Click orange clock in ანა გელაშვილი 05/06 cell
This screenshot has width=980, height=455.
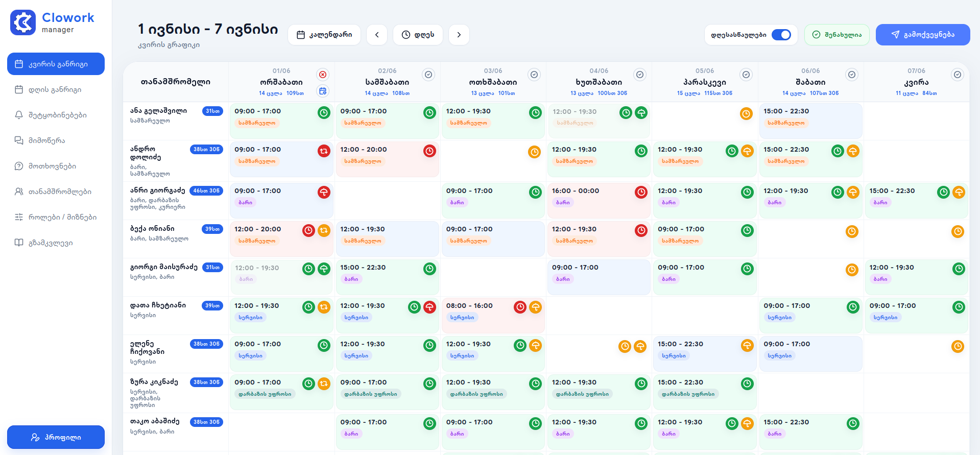coord(746,113)
